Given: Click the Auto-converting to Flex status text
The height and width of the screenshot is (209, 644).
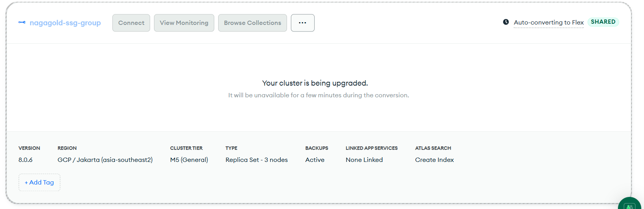Looking at the screenshot, I should point(548,23).
